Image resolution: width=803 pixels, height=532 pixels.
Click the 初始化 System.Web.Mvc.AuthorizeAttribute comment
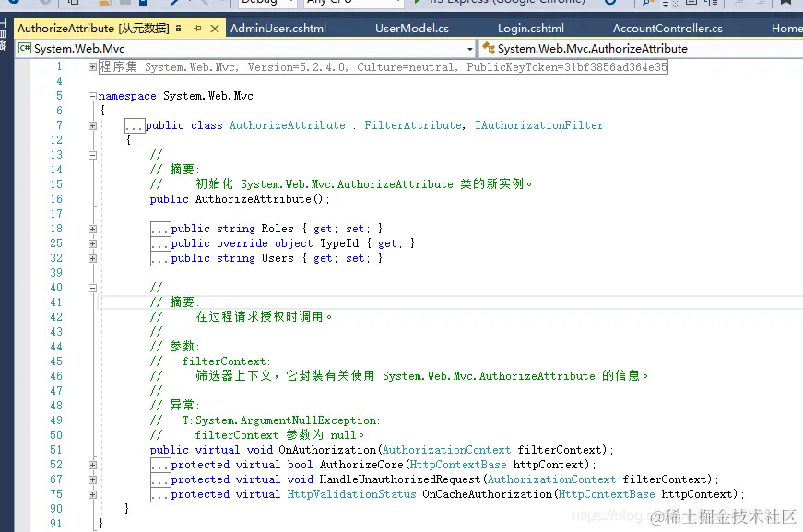click(x=363, y=184)
